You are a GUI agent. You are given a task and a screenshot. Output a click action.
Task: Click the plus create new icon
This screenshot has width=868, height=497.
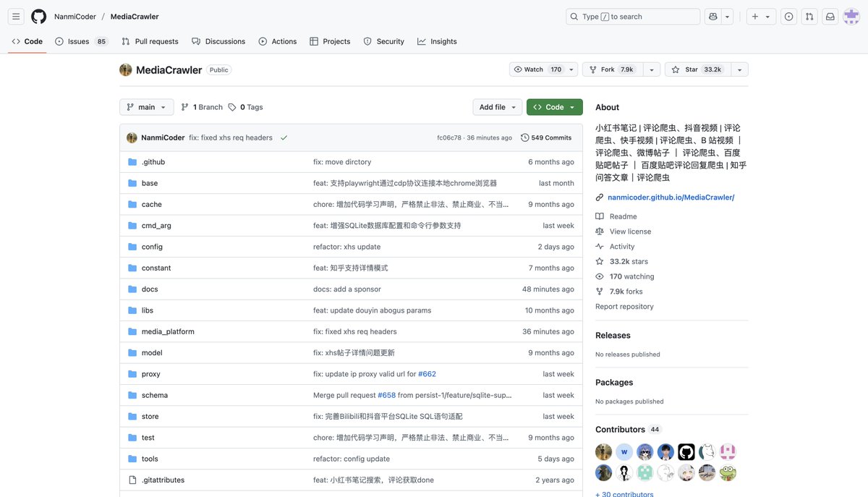click(755, 17)
